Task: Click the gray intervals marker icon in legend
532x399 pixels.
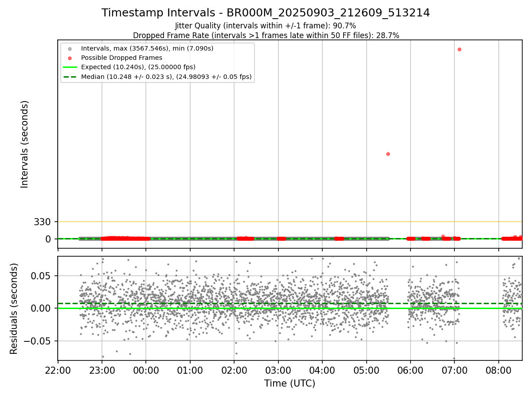Action: pos(70,48)
